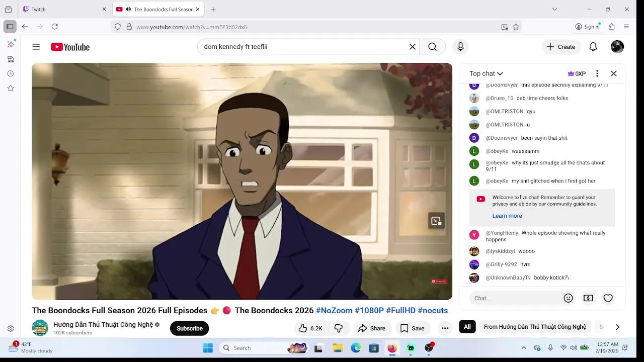Click the Learn more link in chat

tap(507, 216)
